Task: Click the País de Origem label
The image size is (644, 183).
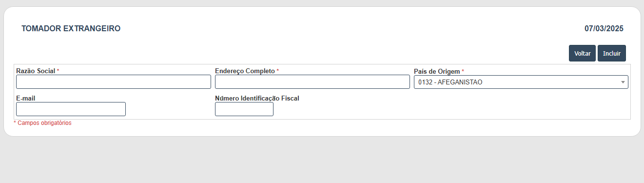Action: (437, 71)
